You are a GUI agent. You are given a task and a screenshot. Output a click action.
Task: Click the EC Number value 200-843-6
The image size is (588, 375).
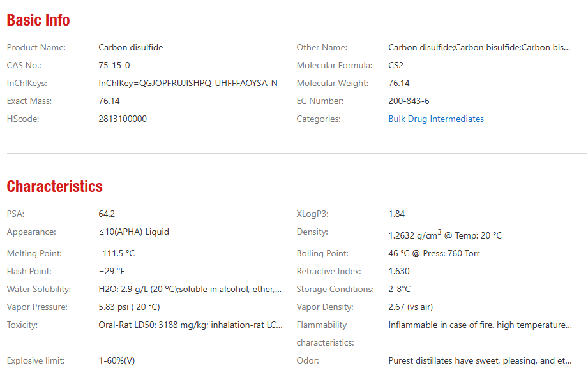[409, 101]
